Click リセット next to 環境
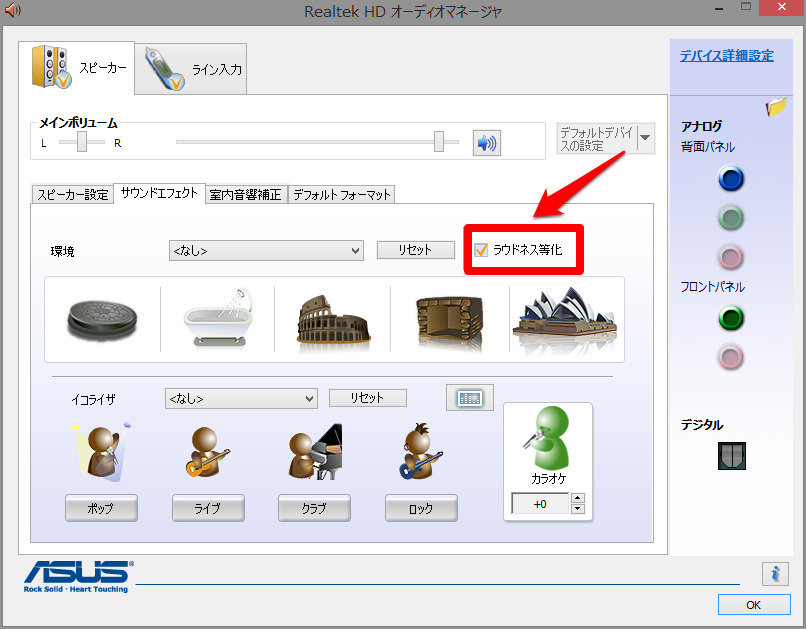Screen dimensions: 806x629 point(415,250)
